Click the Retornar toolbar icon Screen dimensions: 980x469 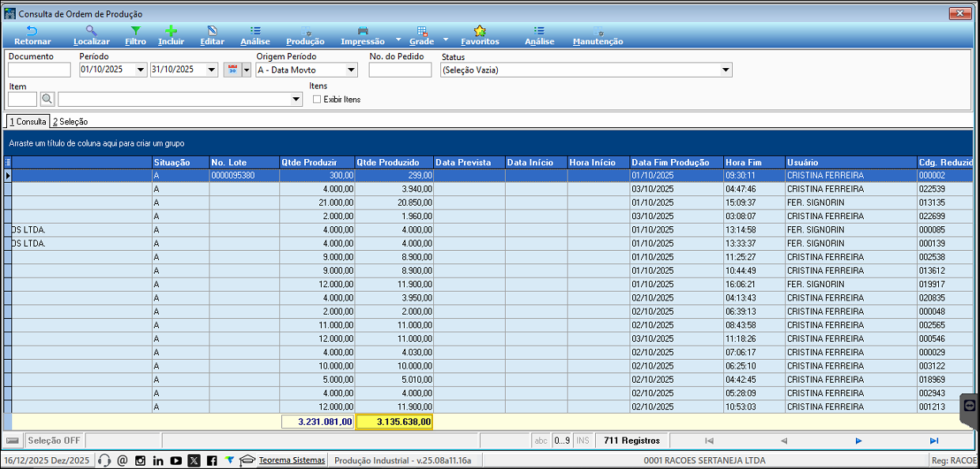click(x=32, y=35)
